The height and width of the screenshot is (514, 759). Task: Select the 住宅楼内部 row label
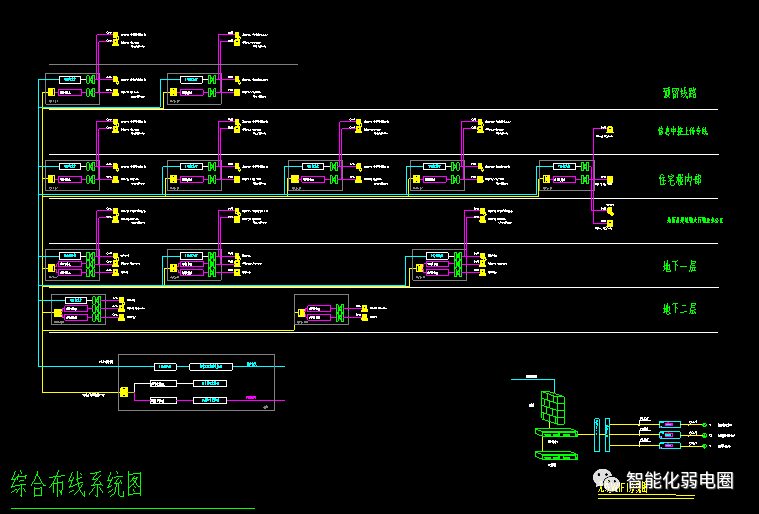[x=680, y=180]
